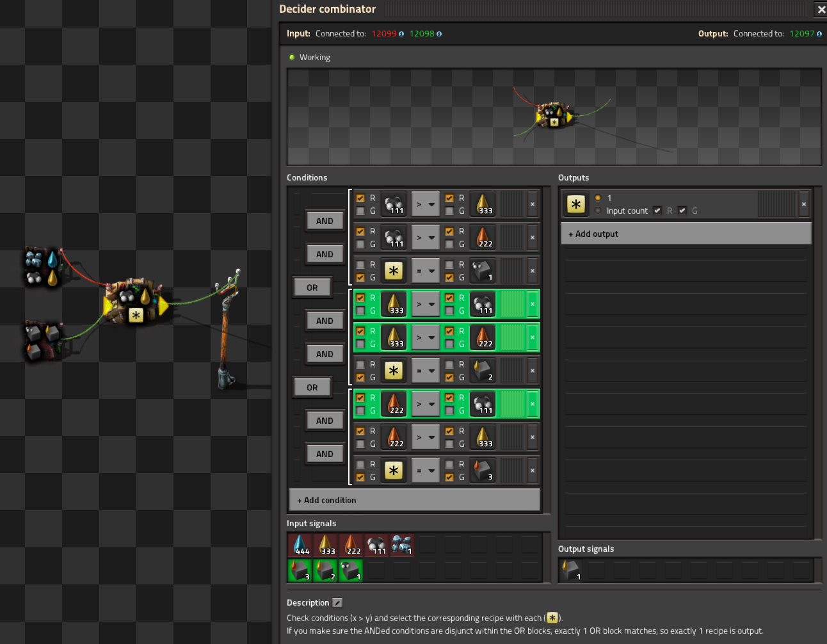
Task: Click the orange 222 signal in condition 222 > 111
Action: pyautogui.click(x=394, y=404)
